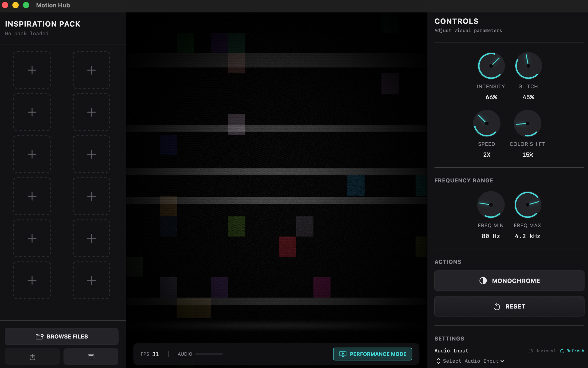Viewport: 588px width, 368px height.
Task: Click the monitor icon in Performance Mode
Action: point(343,354)
